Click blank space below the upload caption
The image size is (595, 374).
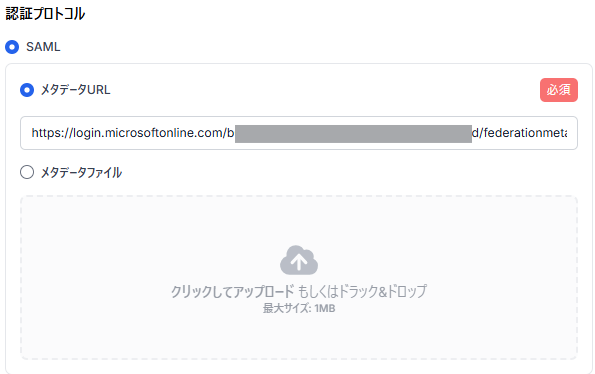[299, 336]
